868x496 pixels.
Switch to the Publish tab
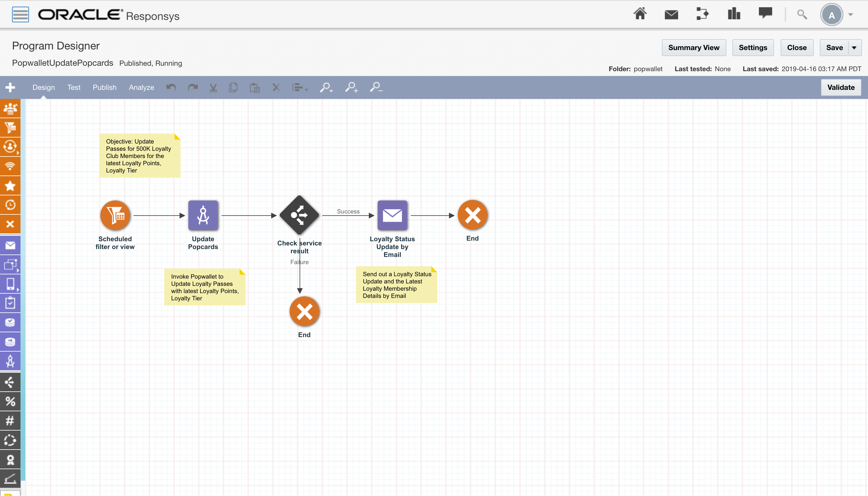pos(105,87)
